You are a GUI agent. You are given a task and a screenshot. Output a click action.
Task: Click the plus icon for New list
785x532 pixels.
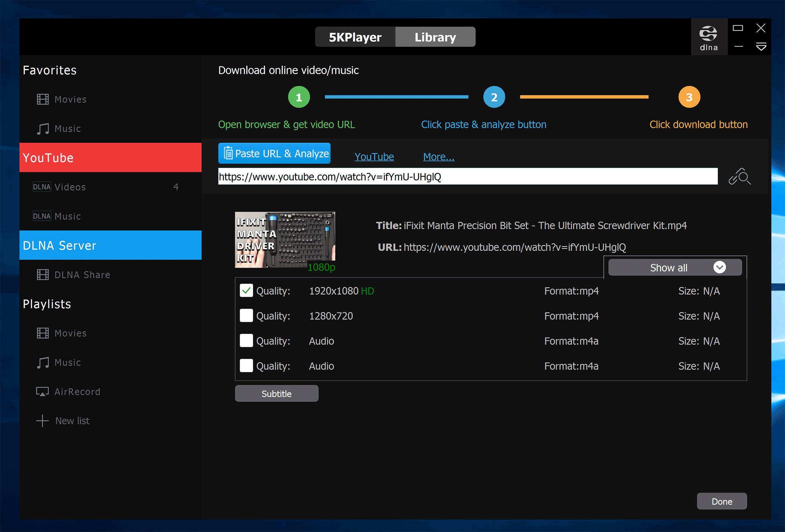click(x=42, y=421)
